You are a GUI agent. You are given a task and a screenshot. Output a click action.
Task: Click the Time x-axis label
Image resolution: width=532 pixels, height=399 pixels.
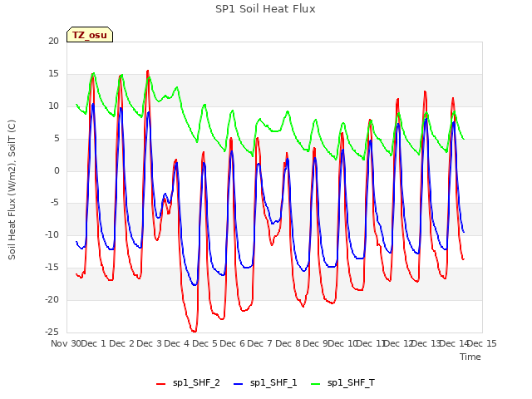[470, 357]
